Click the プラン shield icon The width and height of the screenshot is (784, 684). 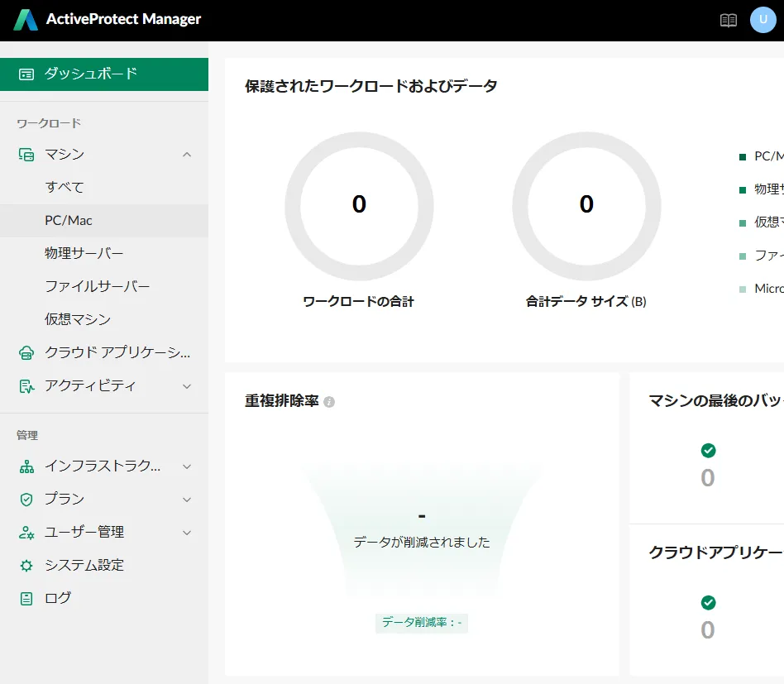(x=26, y=500)
